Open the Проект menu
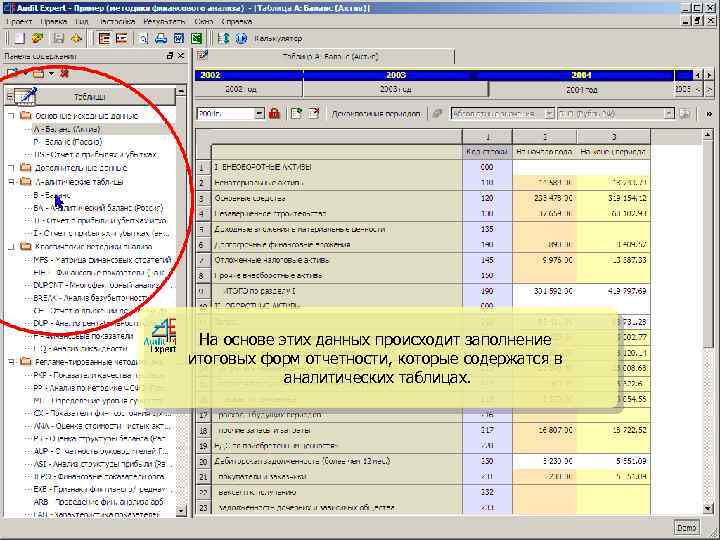The width and height of the screenshot is (720, 540). [19, 22]
